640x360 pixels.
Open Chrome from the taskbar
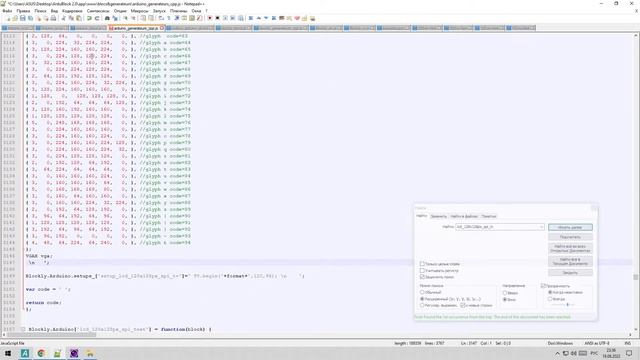click(x=41, y=353)
